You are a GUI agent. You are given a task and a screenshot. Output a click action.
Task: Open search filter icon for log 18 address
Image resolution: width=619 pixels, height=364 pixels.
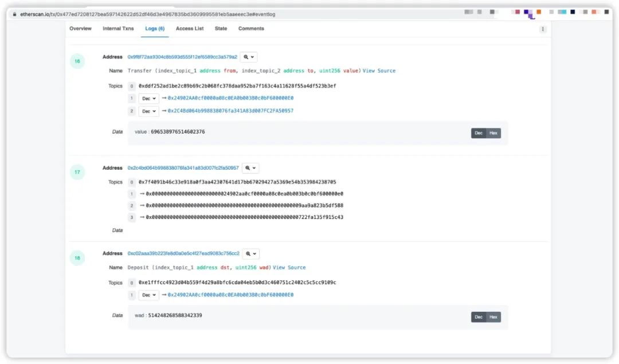click(250, 253)
